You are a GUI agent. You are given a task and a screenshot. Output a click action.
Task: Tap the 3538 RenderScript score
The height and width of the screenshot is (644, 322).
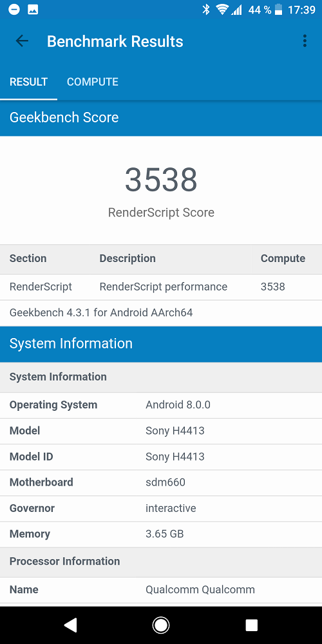(161, 180)
